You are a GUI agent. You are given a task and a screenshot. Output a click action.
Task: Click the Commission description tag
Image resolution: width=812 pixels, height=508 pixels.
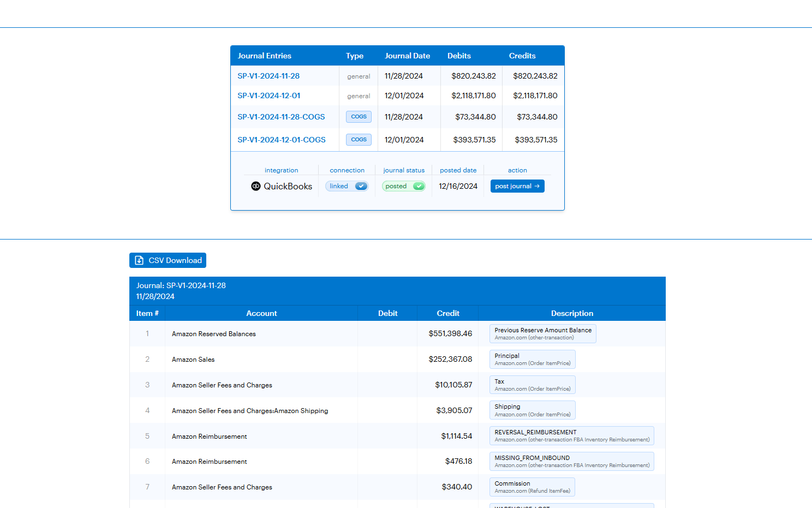point(532,487)
